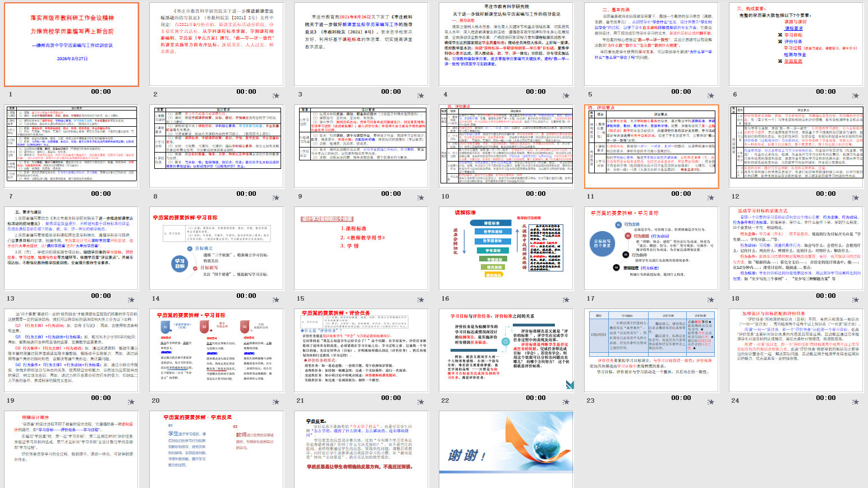Click the star effect icon under slide 16
The width and height of the screenshot is (868, 488).
[566, 300]
